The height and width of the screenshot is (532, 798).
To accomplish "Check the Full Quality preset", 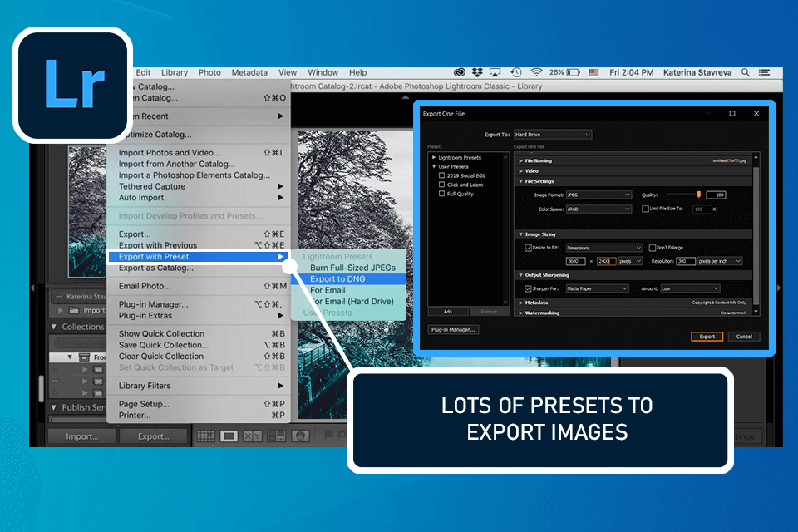I will [x=441, y=194].
